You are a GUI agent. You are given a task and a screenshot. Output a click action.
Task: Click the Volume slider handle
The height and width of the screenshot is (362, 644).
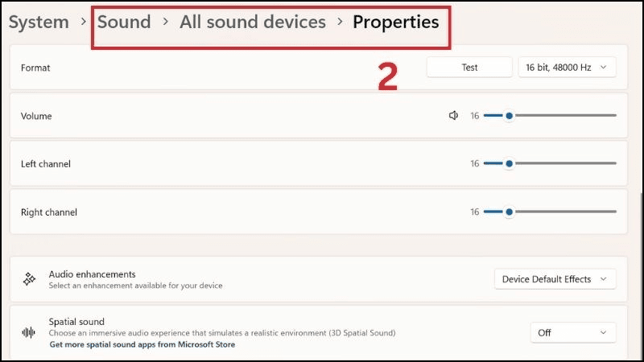tap(510, 116)
